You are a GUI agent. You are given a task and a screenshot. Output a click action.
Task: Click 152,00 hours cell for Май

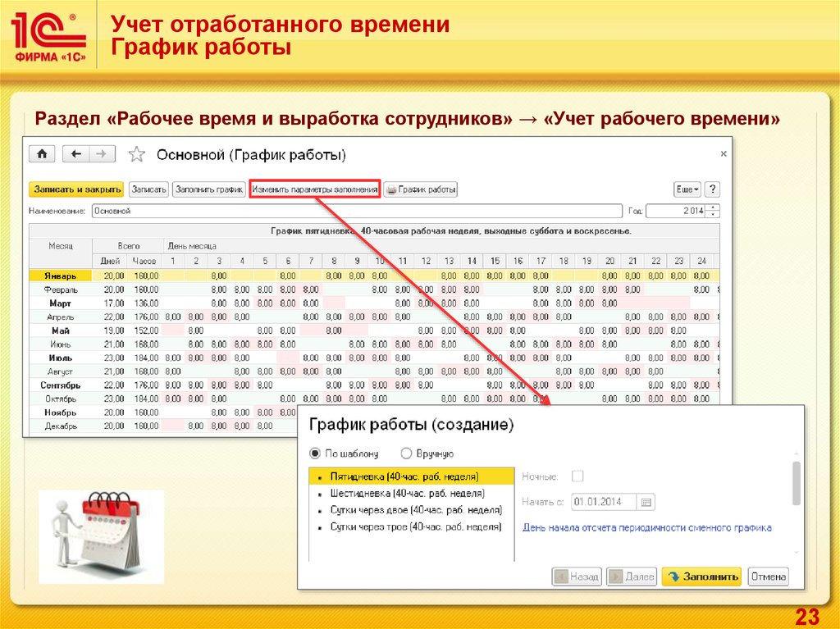(x=146, y=330)
